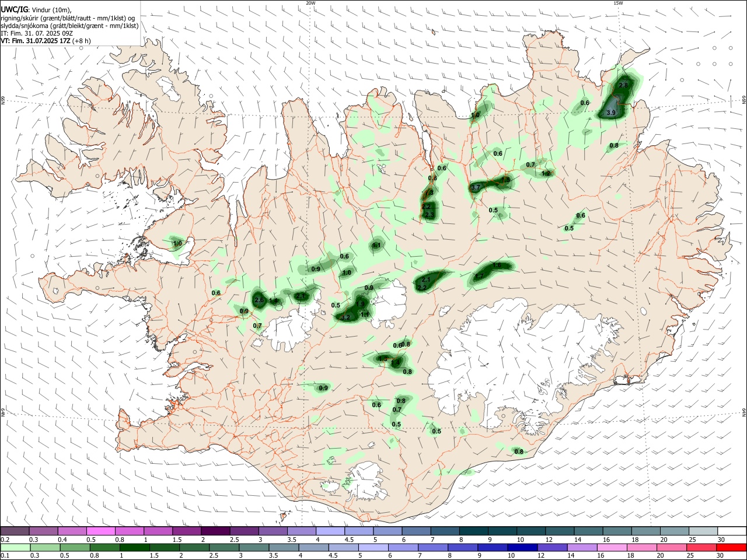This screenshot has height=560, width=747.
Task: Click the 64N latitude label on right edge
Action: pyautogui.click(x=744, y=412)
